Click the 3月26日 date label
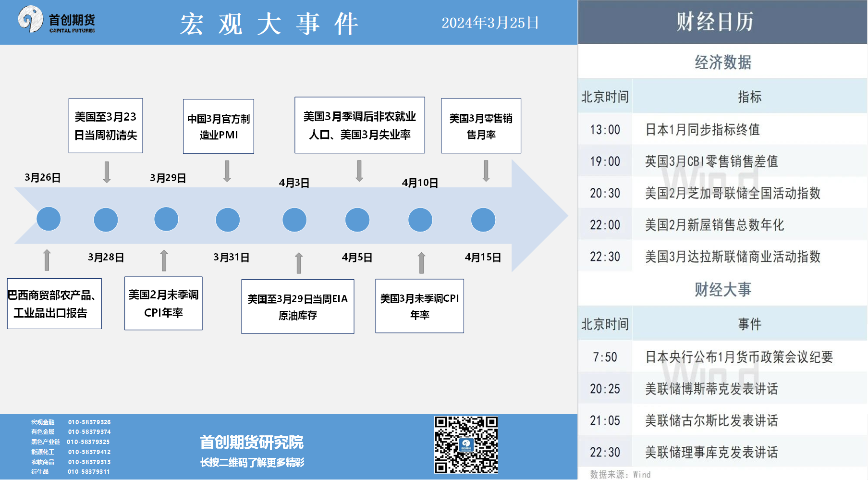 coord(43,177)
